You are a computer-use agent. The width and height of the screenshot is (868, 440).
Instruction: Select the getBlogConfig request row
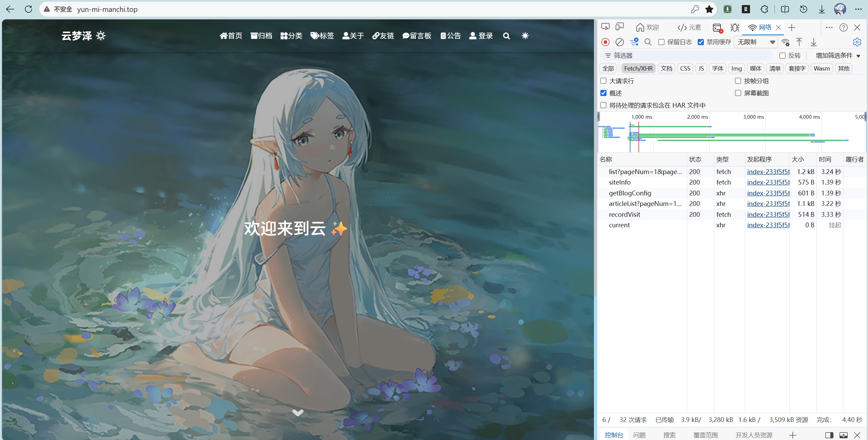coord(732,193)
